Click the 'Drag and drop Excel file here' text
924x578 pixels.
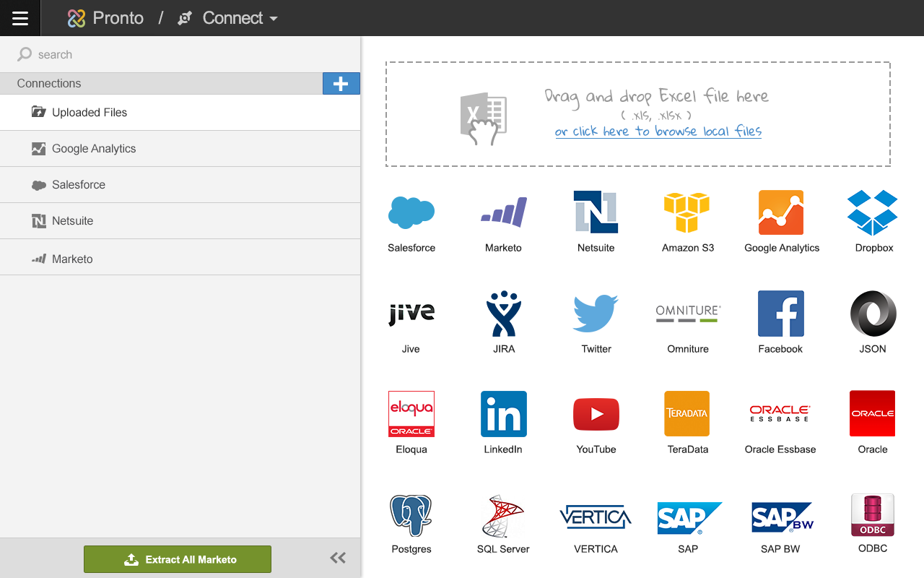tap(657, 97)
